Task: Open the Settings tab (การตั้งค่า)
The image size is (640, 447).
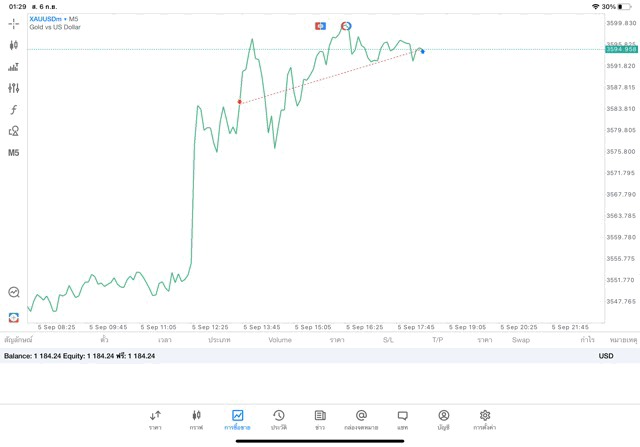Action: 485,419
